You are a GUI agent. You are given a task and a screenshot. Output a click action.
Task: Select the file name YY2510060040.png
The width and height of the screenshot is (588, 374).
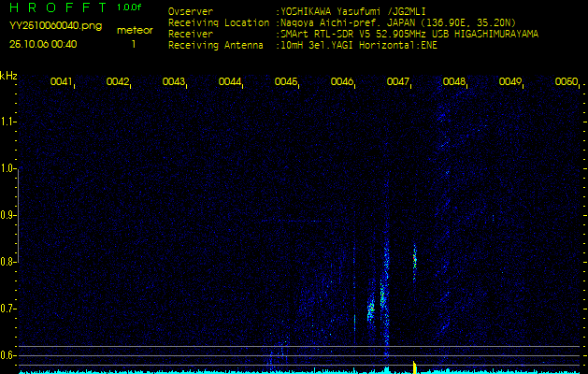coord(55,26)
